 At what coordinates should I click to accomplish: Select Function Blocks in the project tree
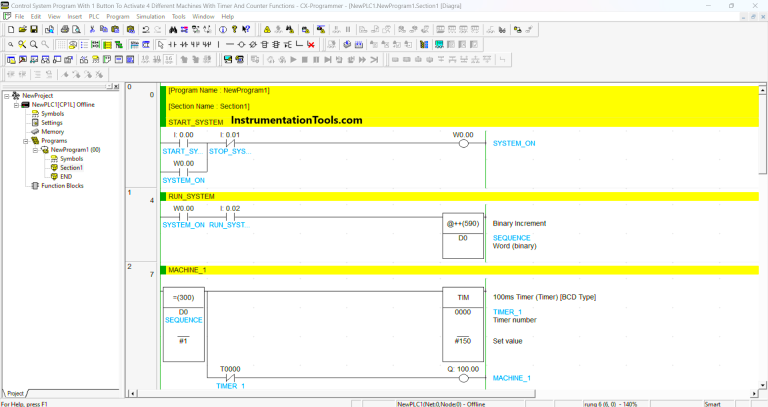61,185
